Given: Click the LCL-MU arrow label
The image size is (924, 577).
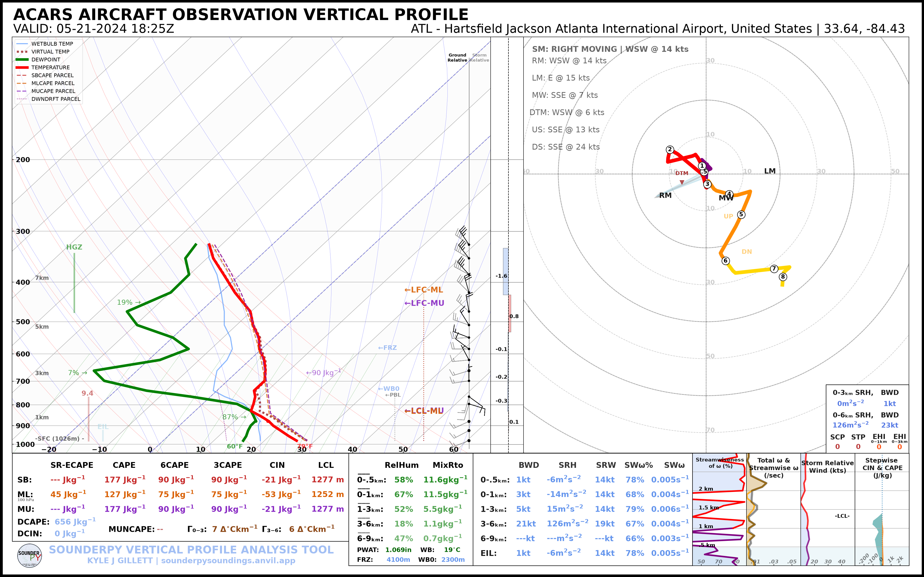Looking at the screenshot, I should pos(424,411).
